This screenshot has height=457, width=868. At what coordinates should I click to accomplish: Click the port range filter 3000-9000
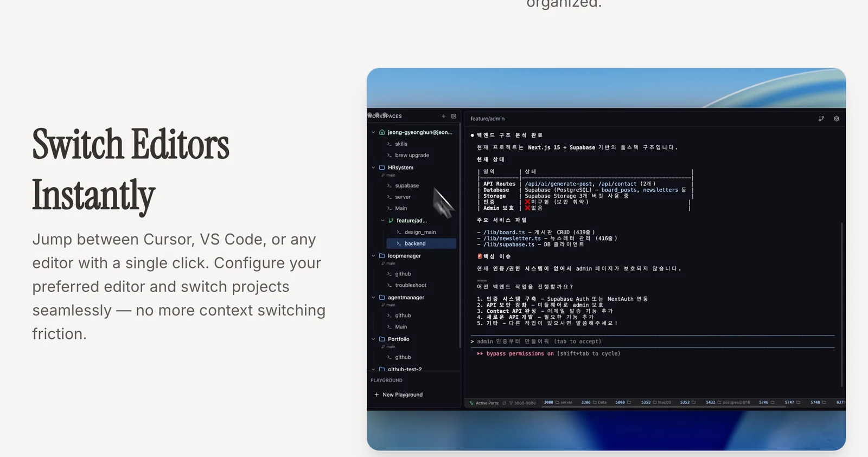tap(522, 403)
